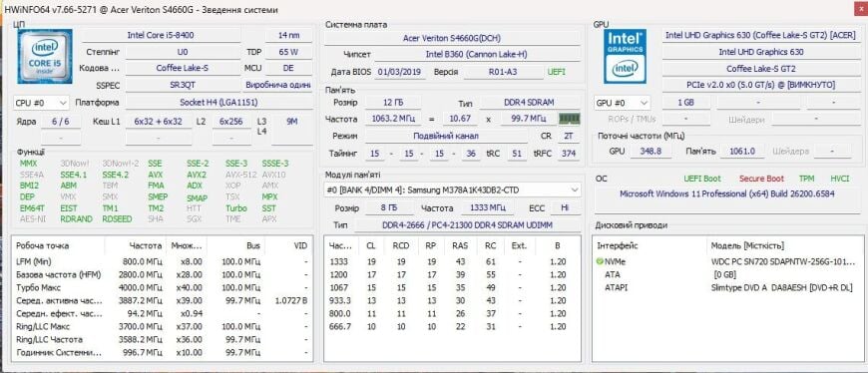868x373 pixels.
Task: Click the Подвійний канал memory mode value
Action: [x=446, y=136]
